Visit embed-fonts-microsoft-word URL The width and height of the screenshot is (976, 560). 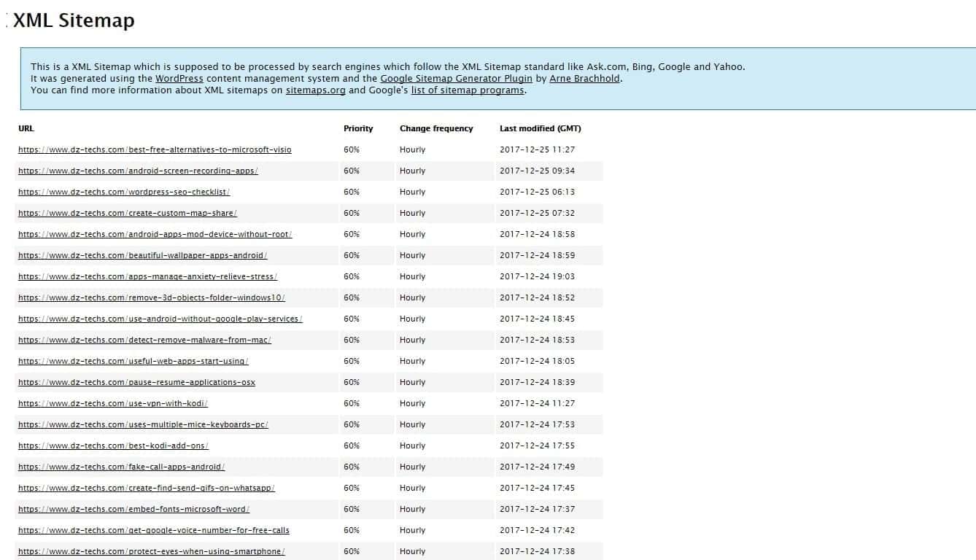click(x=134, y=509)
